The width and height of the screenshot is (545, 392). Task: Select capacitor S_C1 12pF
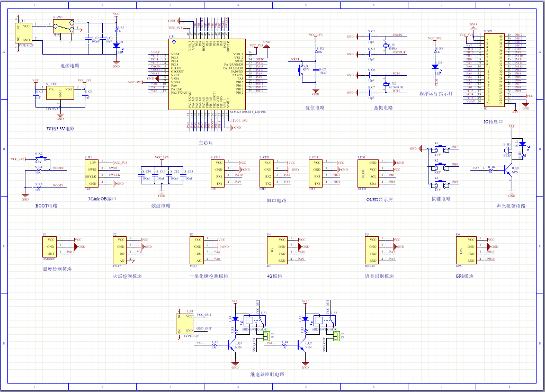pos(370,37)
